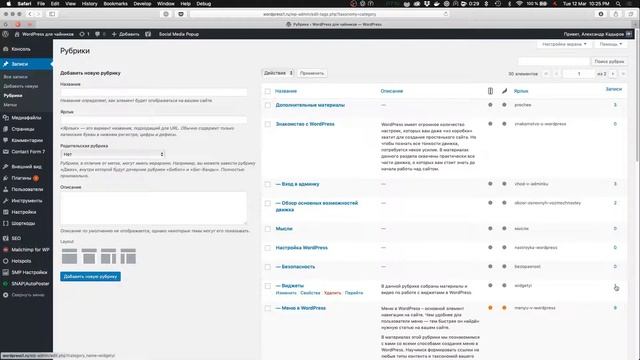This screenshot has width=640, height=360.
Task: Open SMP Настройки in the sidebar
Action: (29, 272)
